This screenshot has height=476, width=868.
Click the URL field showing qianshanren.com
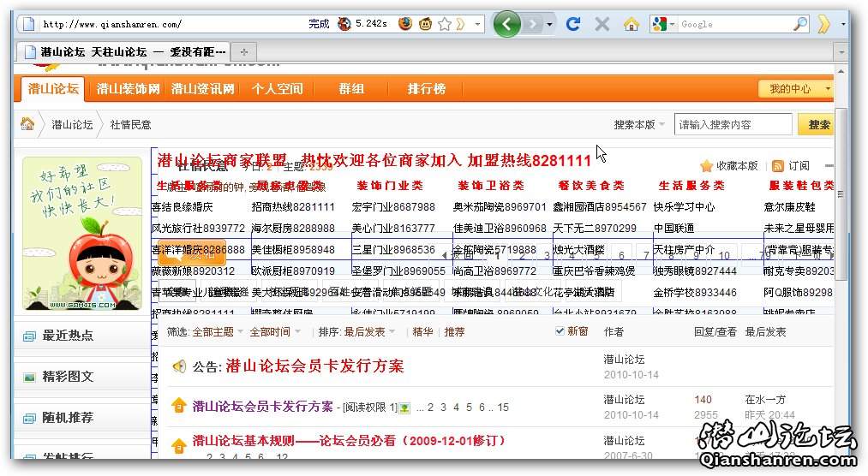click(166, 24)
